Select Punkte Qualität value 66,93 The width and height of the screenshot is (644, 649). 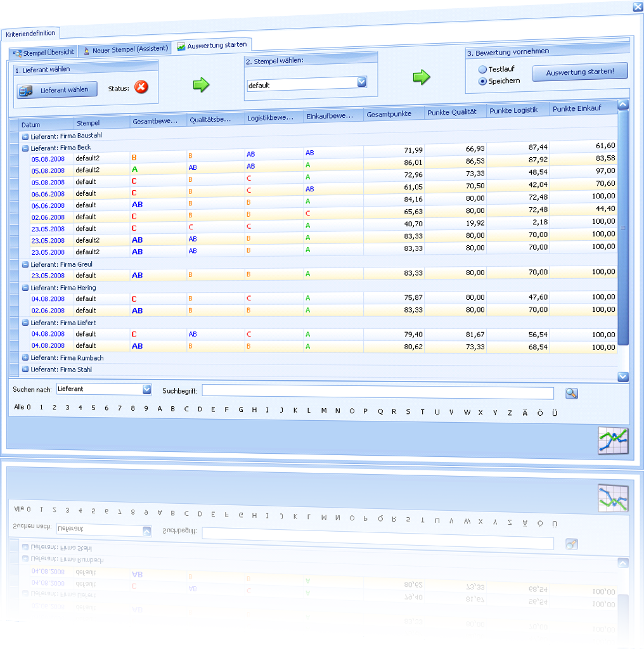pyautogui.click(x=475, y=148)
